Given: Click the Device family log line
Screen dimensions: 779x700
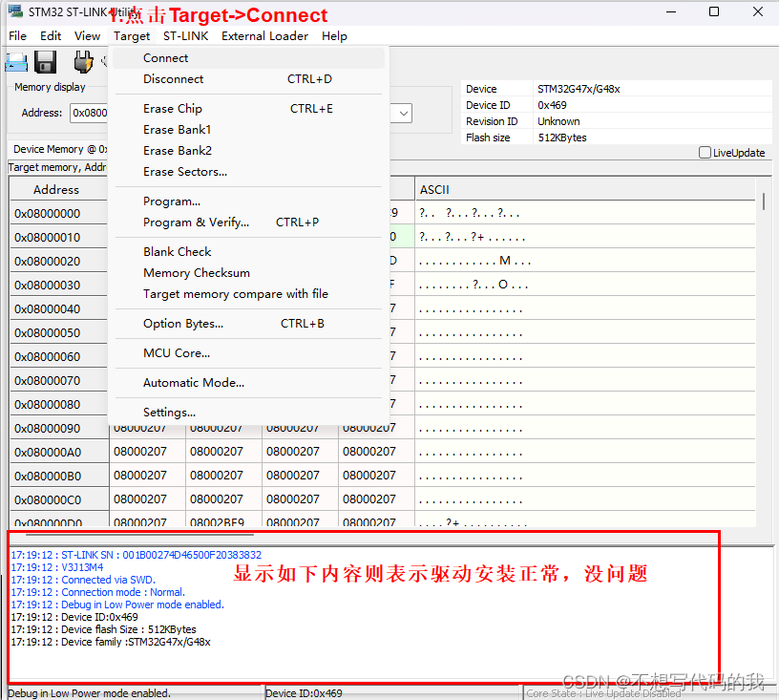Looking at the screenshot, I should 111,642.
